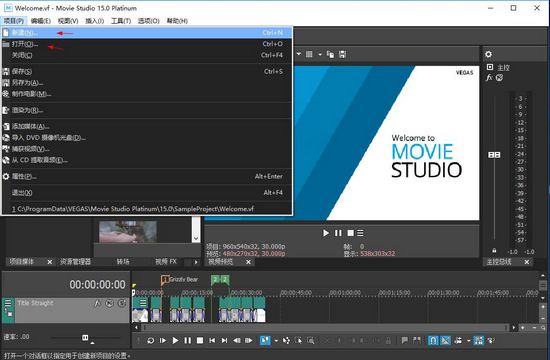Click overlays grid icon in preview toolbar
The width and height of the screenshot is (550, 360).
pos(309,54)
